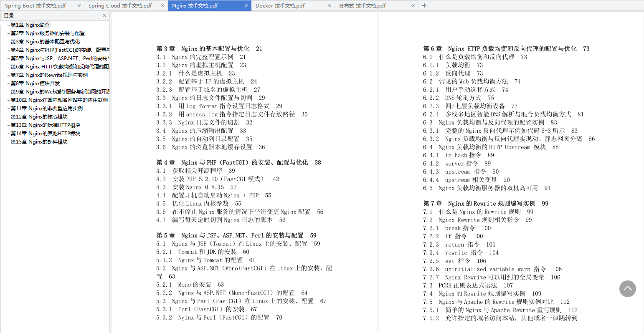Viewport: 644px width, 333px height.
Task: Switch to the Spring Boot 技术文档.pdf tab
Action: [42, 6]
